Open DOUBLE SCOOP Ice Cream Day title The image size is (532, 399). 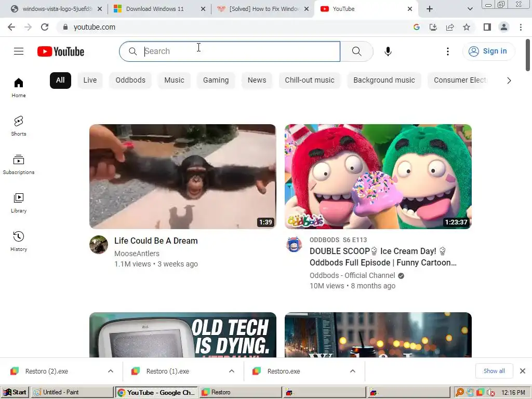pyautogui.click(x=383, y=257)
